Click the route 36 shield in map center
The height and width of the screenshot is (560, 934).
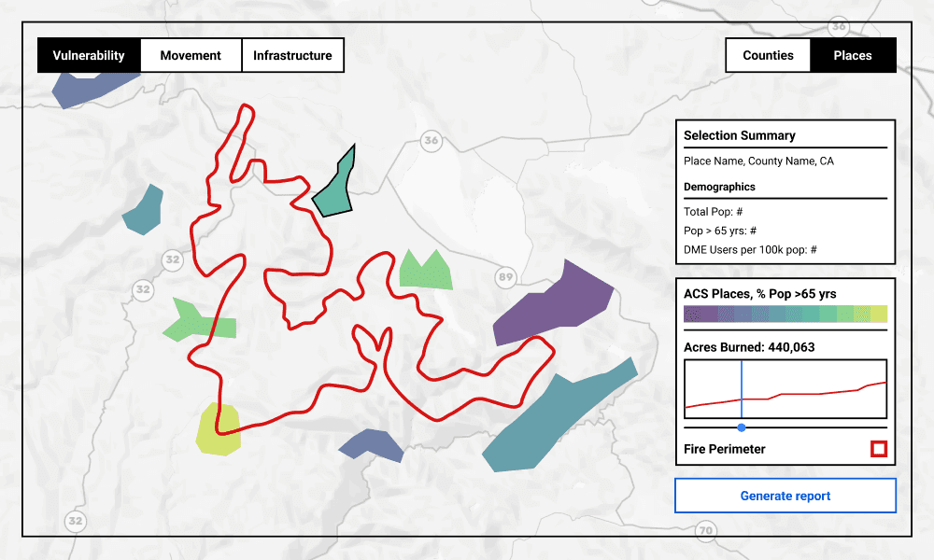[x=432, y=140]
